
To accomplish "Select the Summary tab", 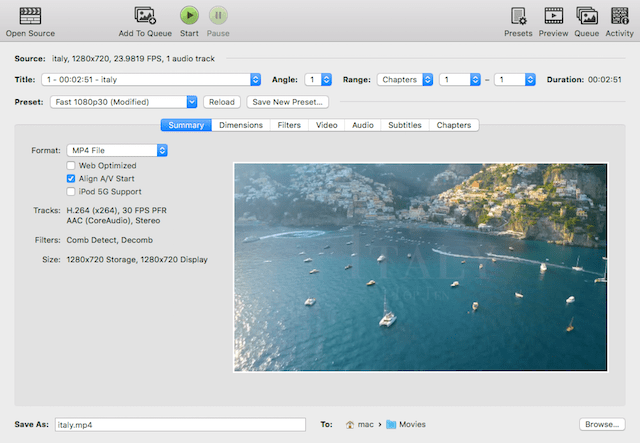I will [x=186, y=125].
